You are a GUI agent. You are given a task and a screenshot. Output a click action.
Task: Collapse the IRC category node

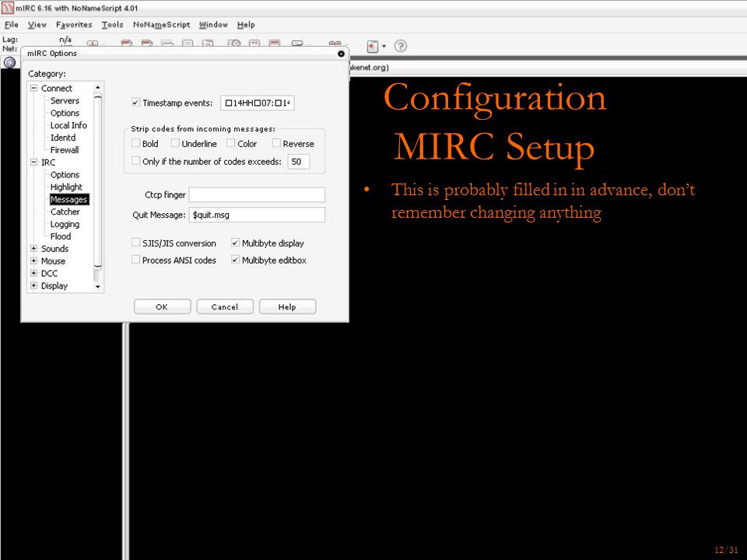[x=33, y=163]
